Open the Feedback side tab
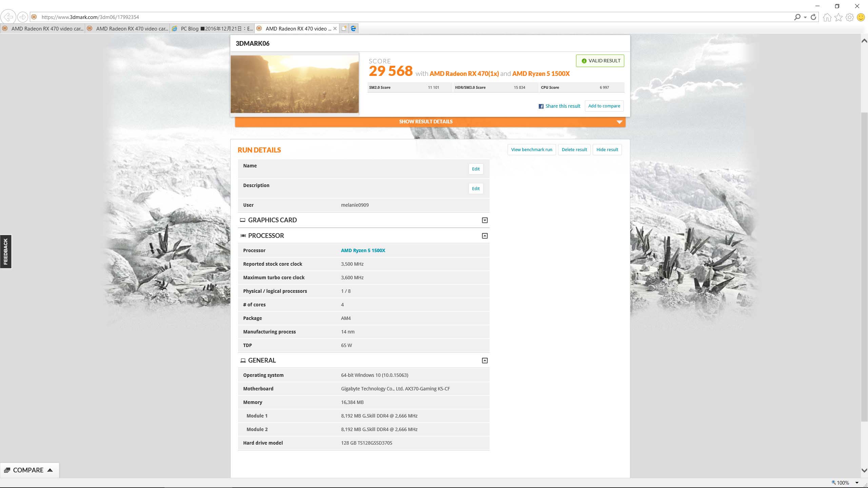Screen dimensions: 868x488 (6, 251)
